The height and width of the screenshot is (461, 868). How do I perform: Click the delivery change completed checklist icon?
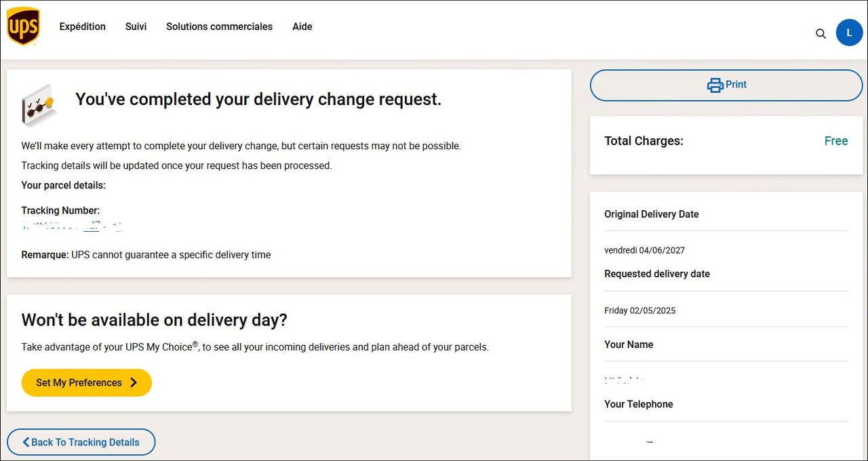coord(38,105)
